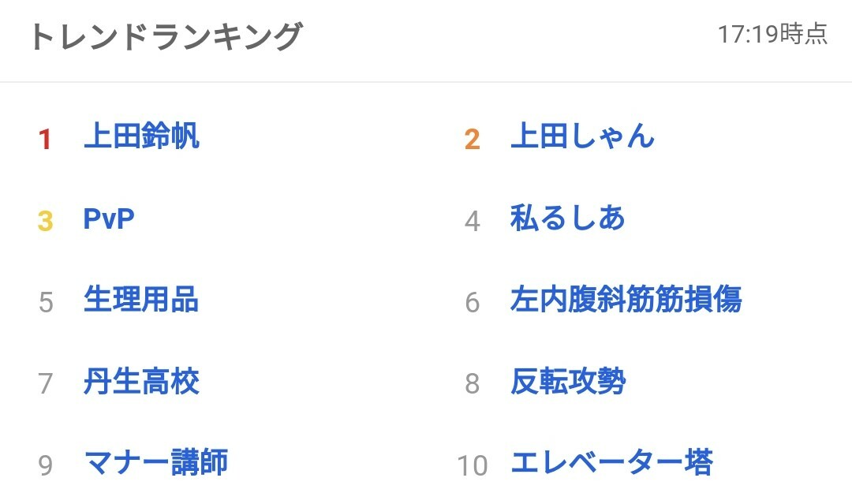Click the トレンドランキング heading
Screen dimensions: 852x504
coord(166,36)
